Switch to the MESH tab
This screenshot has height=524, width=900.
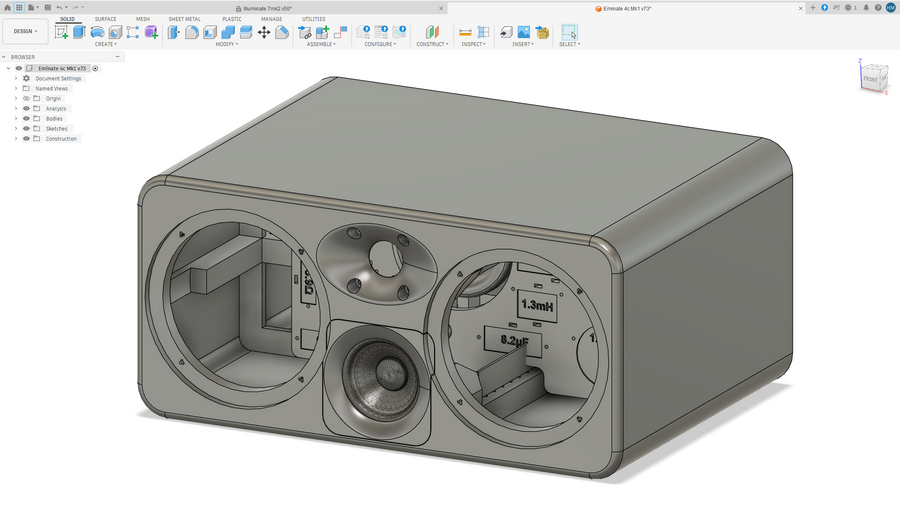(143, 19)
